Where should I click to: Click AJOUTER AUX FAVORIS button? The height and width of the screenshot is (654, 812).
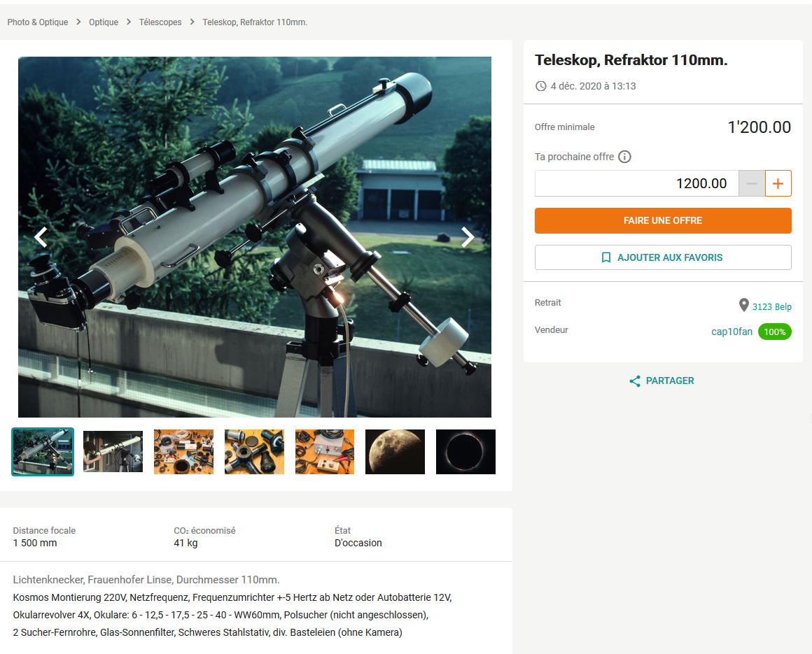coord(663,257)
